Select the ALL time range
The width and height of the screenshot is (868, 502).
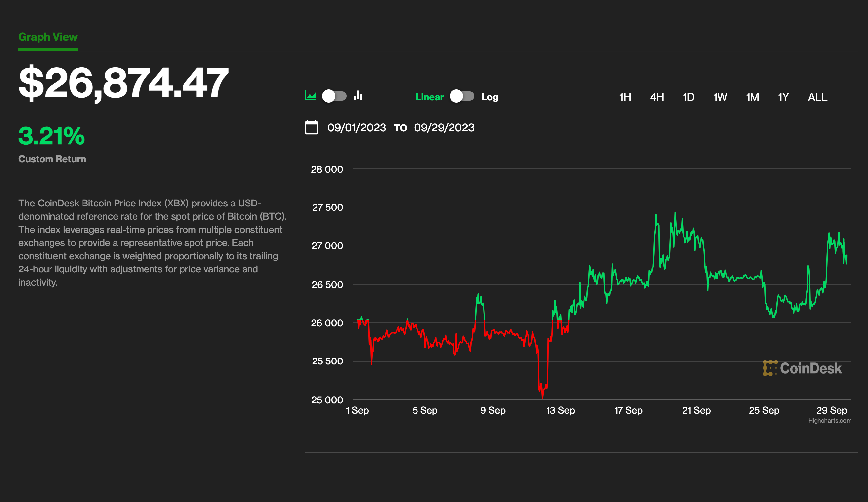[818, 97]
